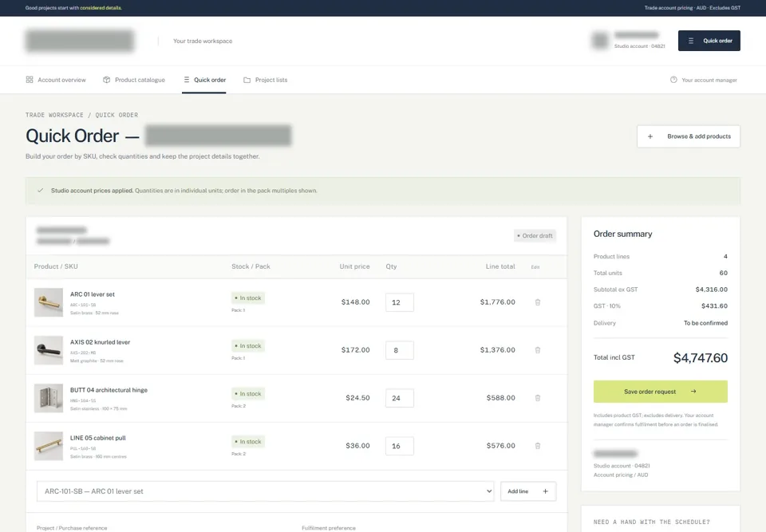Image resolution: width=766 pixels, height=532 pixels.
Task: Click the $148.00 unit price
Action: 355,302
